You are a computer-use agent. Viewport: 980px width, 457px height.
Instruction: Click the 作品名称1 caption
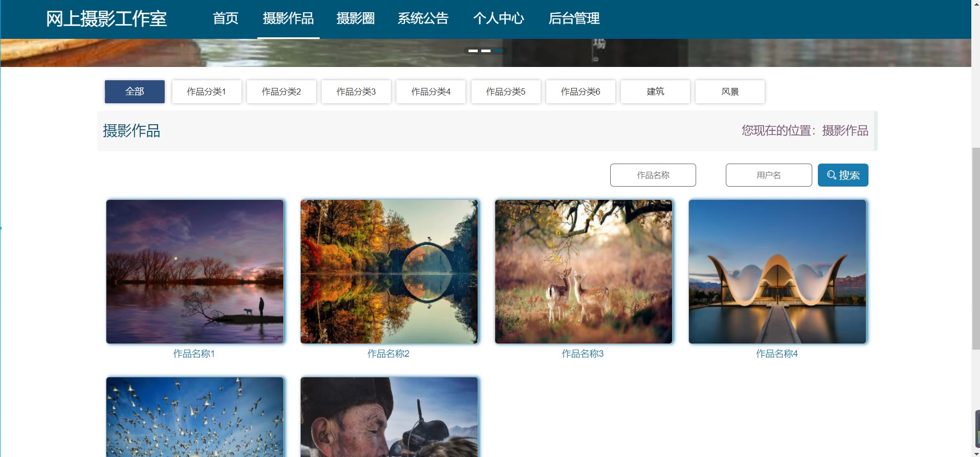pos(194,354)
